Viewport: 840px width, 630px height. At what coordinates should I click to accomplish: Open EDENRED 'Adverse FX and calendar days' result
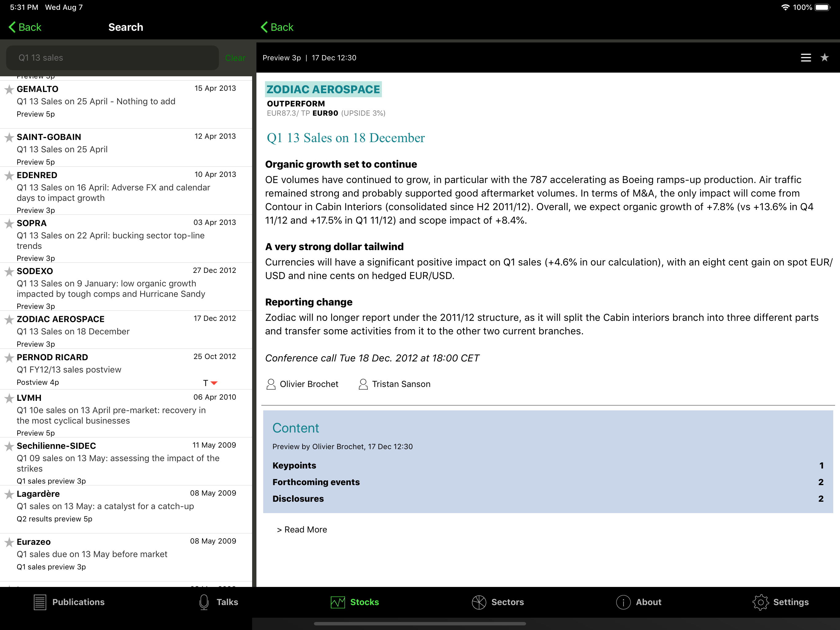(126, 191)
